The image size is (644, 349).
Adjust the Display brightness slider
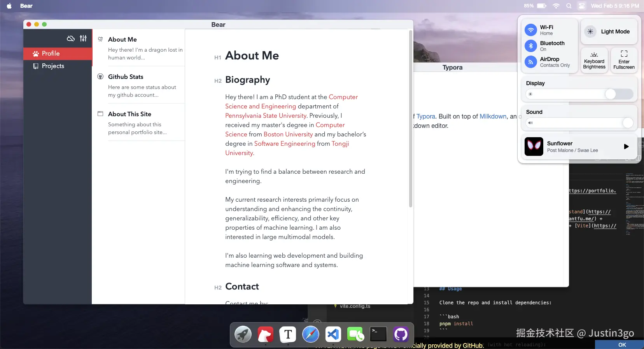(x=579, y=94)
